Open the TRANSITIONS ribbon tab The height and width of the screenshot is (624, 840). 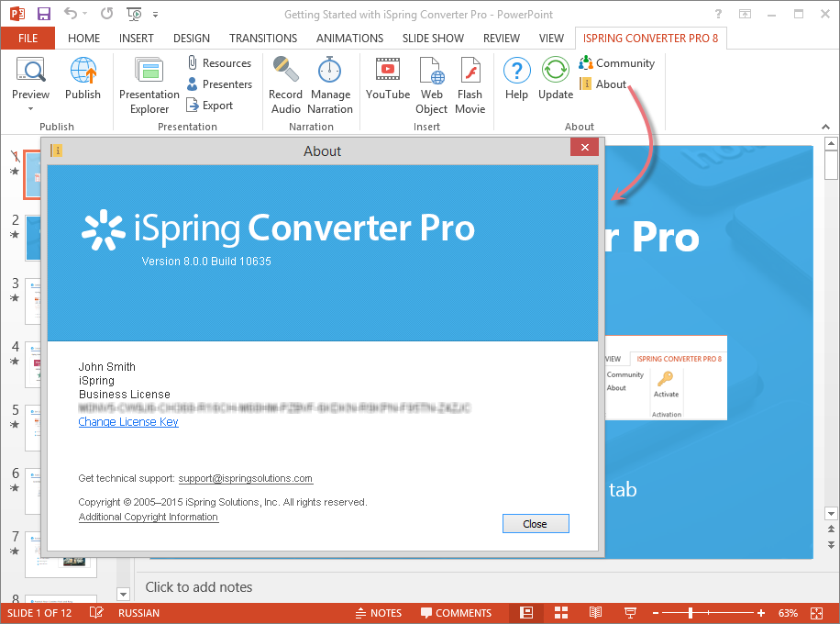(263, 38)
